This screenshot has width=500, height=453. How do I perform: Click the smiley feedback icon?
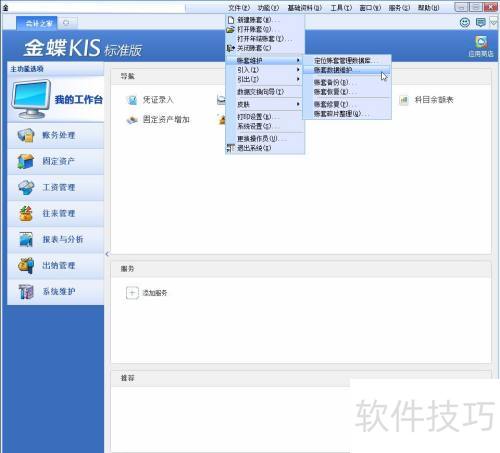tap(465, 22)
